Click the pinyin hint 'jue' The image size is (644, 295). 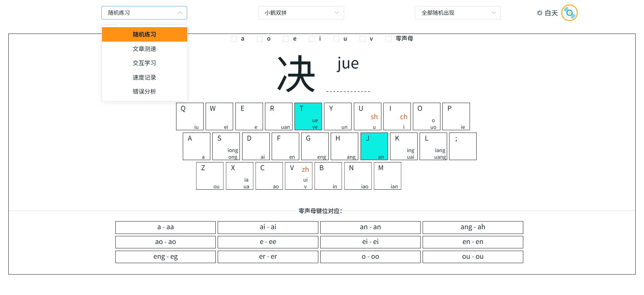coord(348,63)
